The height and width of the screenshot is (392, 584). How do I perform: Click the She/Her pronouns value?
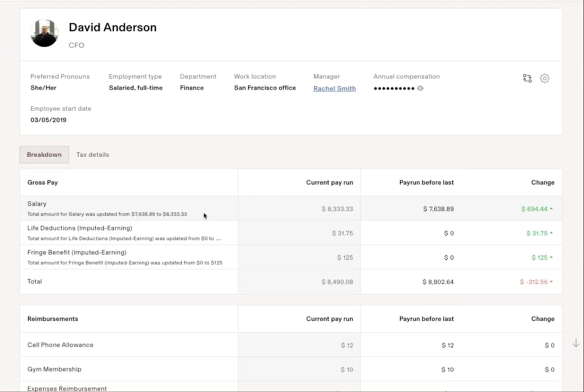(43, 88)
